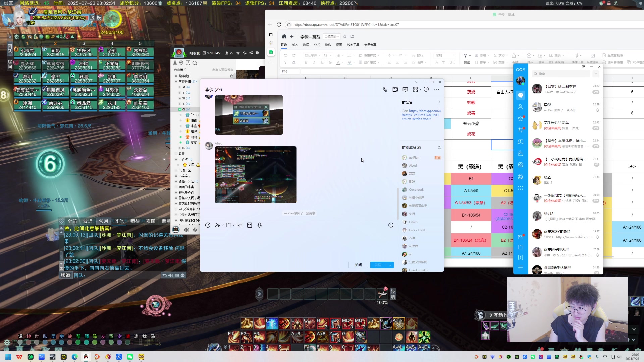644x362 pixels.
Task: Open the 表格样式 dropdown
Action: point(369,55)
